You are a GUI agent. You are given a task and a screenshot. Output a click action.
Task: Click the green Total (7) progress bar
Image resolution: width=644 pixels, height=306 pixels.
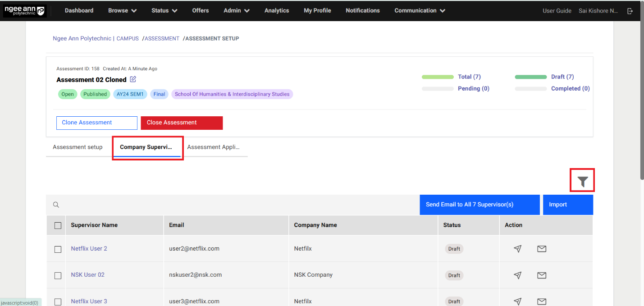(x=438, y=77)
